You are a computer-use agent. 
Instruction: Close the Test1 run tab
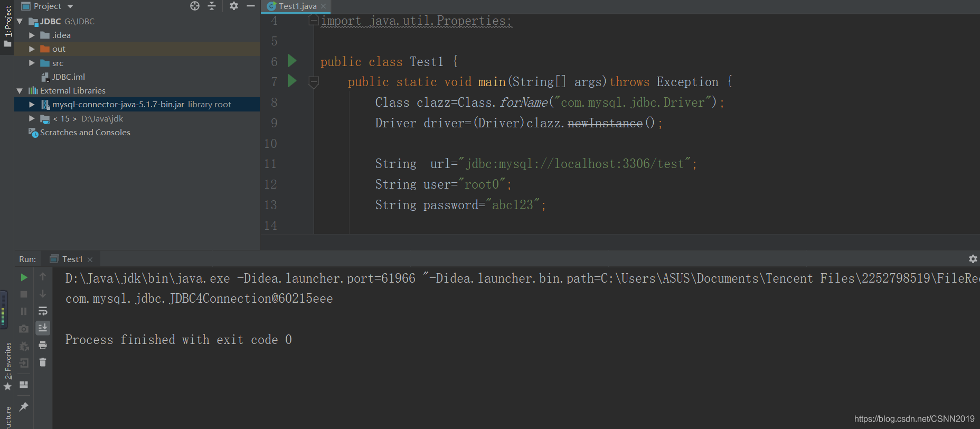click(90, 259)
